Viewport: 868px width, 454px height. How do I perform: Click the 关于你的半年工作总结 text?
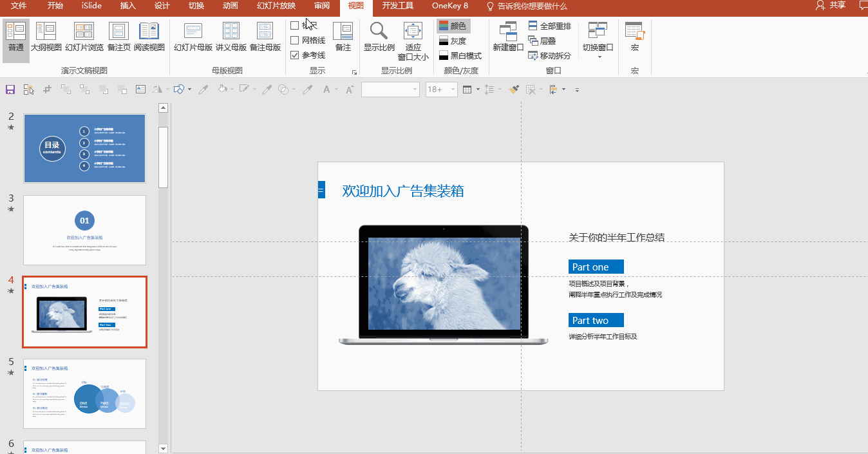pos(617,238)
